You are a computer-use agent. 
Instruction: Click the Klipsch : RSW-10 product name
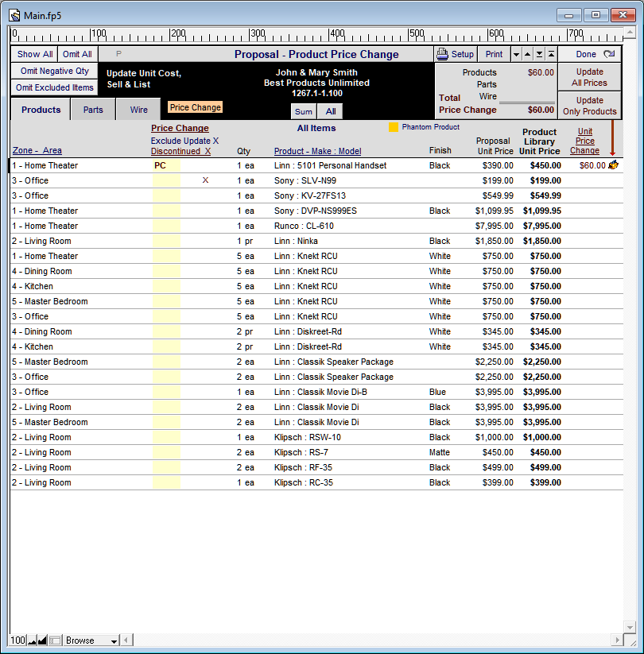307,438
